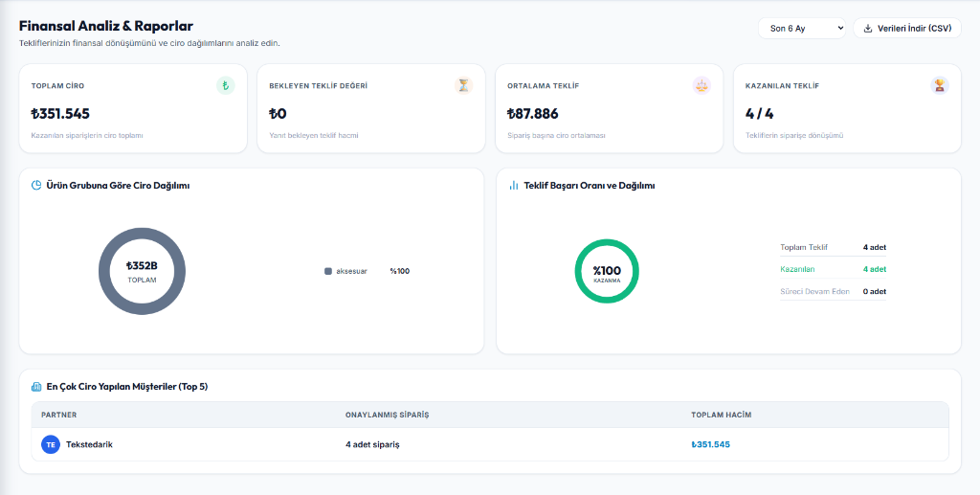Click the pie chart icon beside Ürün Grubuna Göre
This screenshot has height=495, width=980.
click(x=36, y=185)
